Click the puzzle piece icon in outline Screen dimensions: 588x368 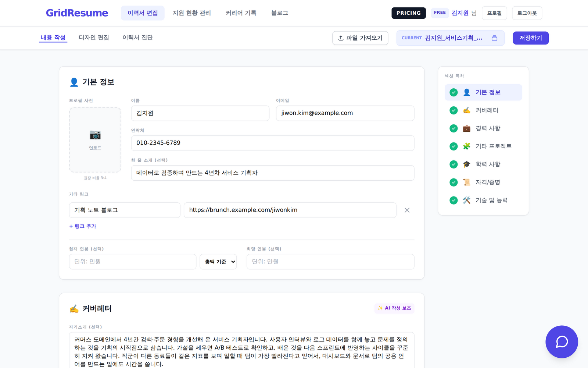coord(467,146)
